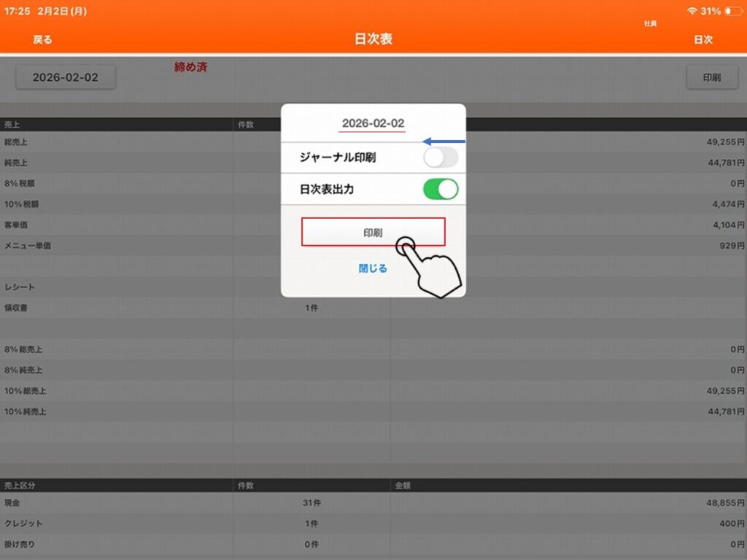Screen dimensions: 747x560
Task: Close the dialog with 閉じる
Action: 373,268
